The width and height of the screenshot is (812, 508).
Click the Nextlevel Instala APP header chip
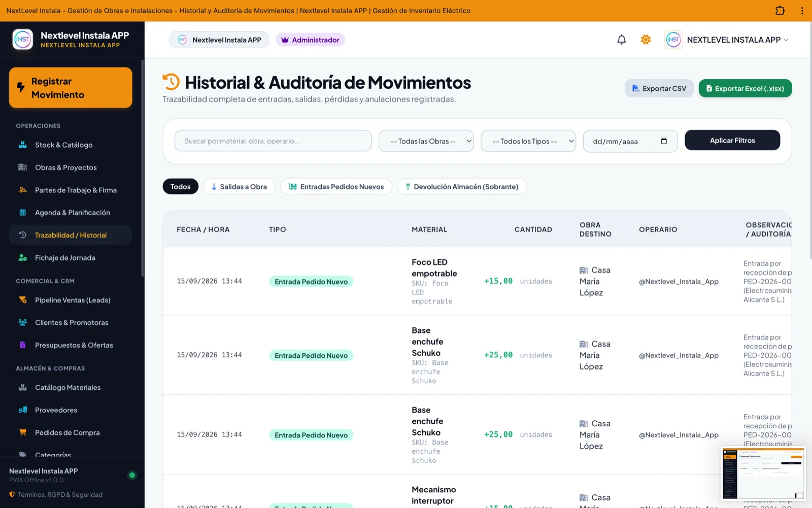coord(219,40)
